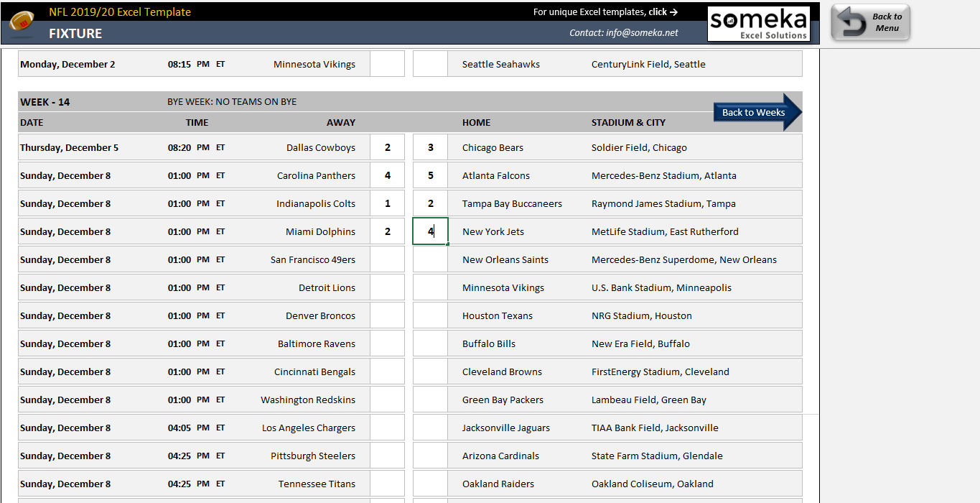Viewport: 980px width, 503px height.
Task: Click the Green Bay Packers score cell
Action: click(431, 400)
